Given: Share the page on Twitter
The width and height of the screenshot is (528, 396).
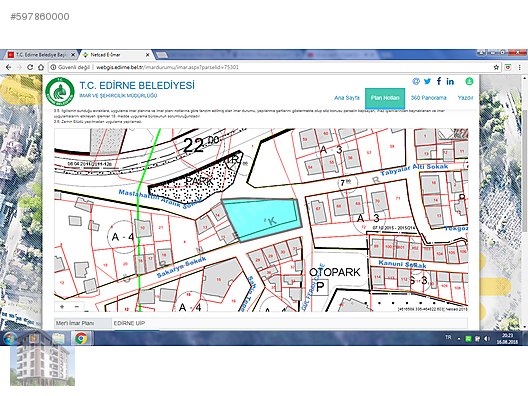Looking at the screenshot, I should 427,81.
